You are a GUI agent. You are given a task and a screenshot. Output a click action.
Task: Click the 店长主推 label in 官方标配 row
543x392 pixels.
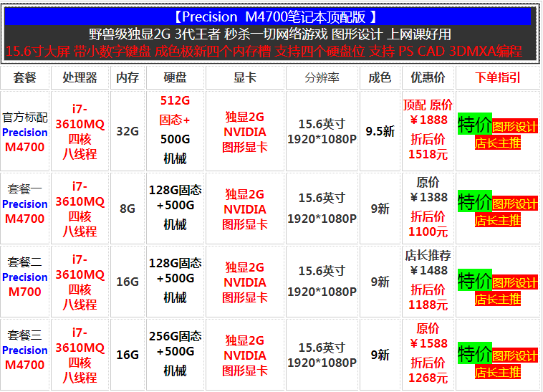[498, 143]
